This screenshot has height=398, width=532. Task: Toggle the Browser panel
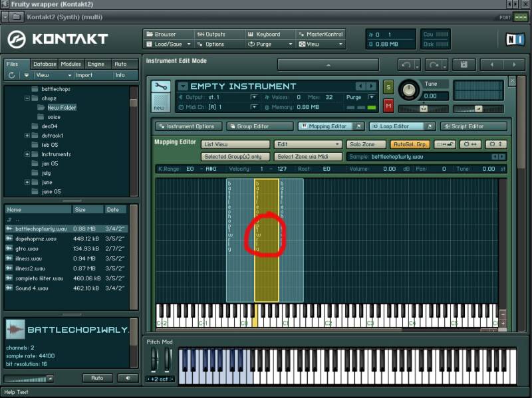[x=169, y=35]
